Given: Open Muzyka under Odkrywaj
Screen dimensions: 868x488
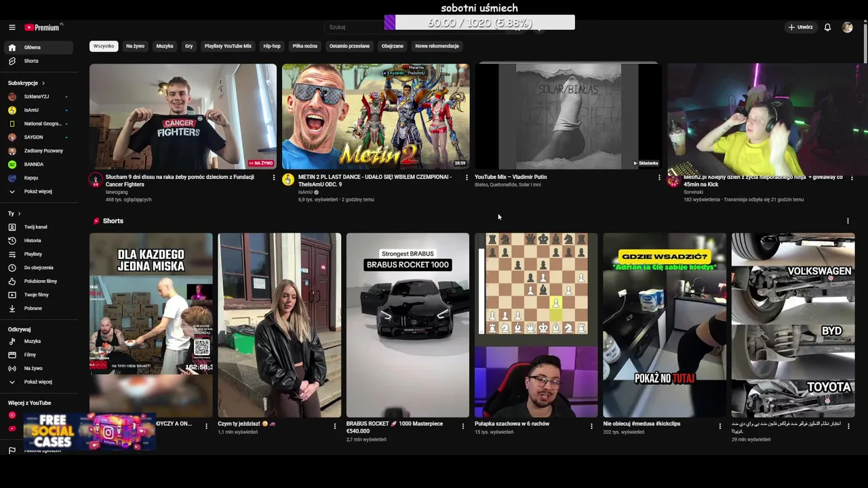Looking at the screenshot, I should point(37,341).
